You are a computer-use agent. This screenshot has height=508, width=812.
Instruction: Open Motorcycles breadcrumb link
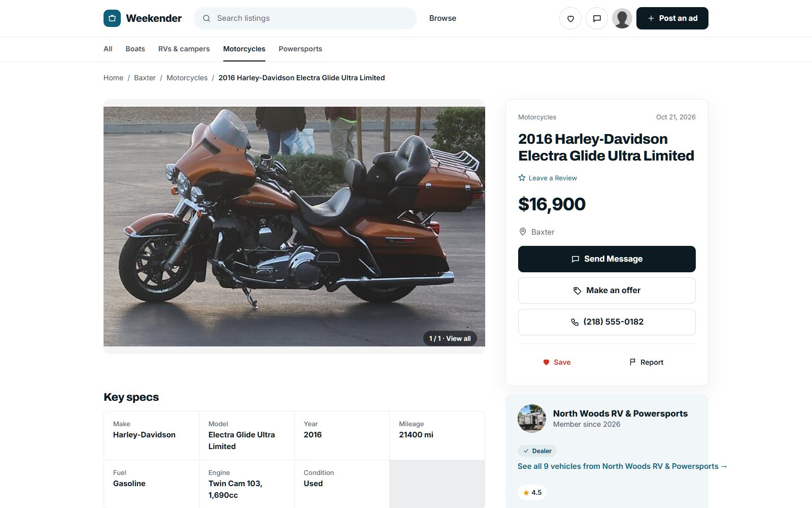pos(187,78)
